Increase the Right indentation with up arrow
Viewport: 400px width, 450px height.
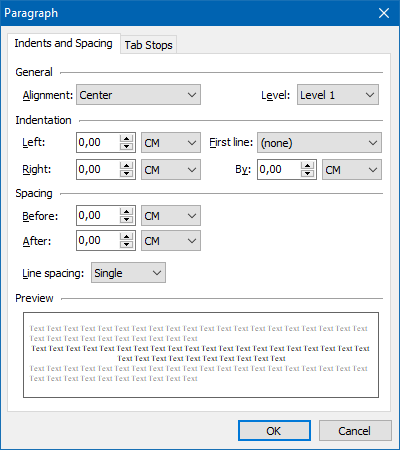click(126, 166)
